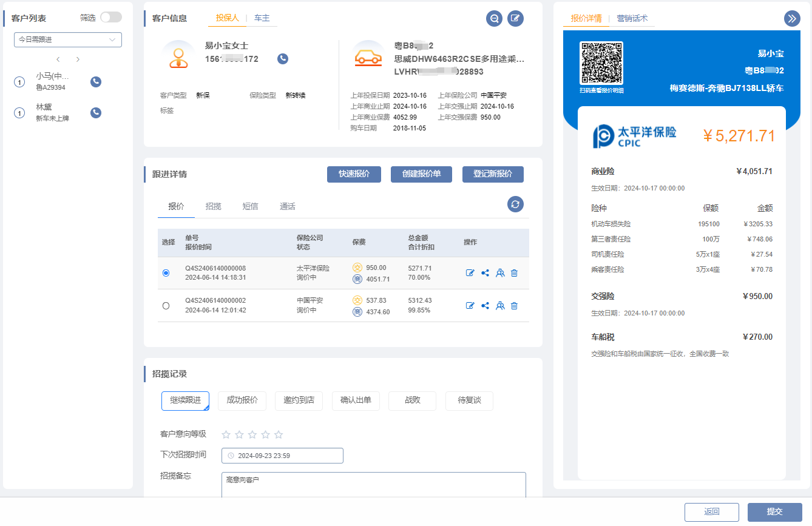Click the quote QR code
The image size is (812, 526).
pyautogui.click(x=601, y=62)
